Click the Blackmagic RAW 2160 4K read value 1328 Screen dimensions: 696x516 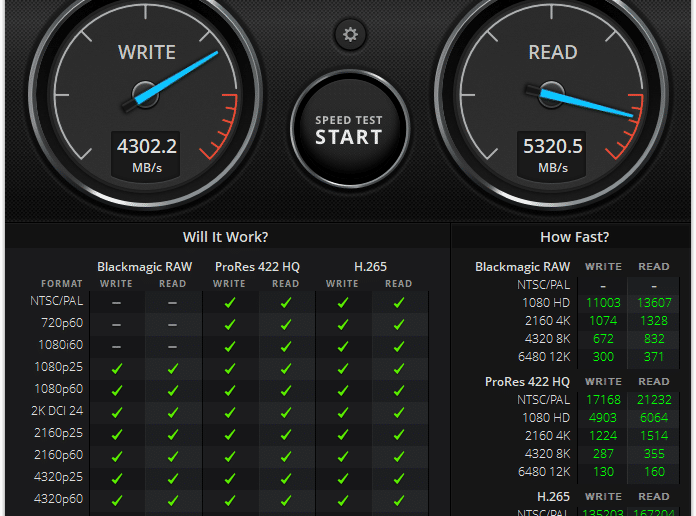point(654,321)
